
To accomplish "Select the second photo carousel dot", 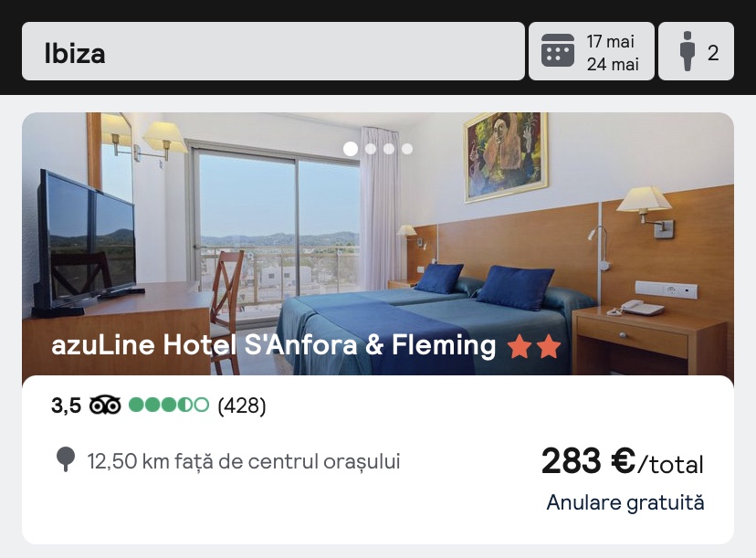I will click(x=371, y=149).
